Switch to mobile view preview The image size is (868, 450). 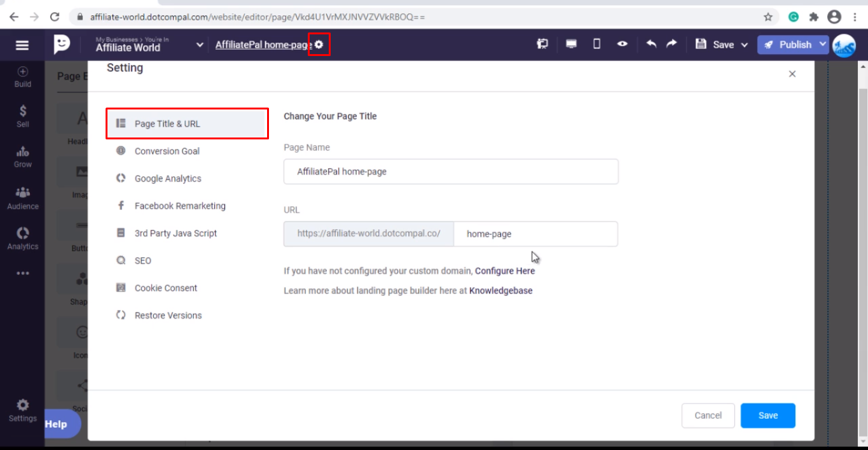pyautogui.click(x=596, y=44)
